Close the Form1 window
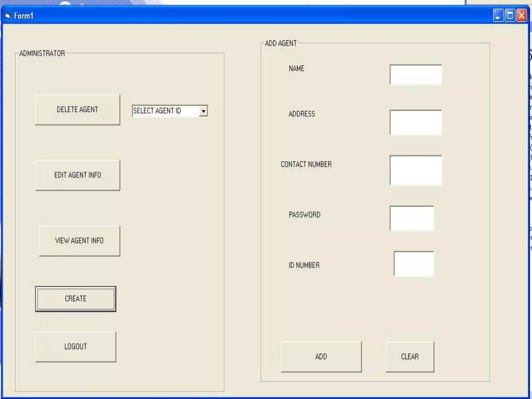532x399 pixels. point(522,16)
